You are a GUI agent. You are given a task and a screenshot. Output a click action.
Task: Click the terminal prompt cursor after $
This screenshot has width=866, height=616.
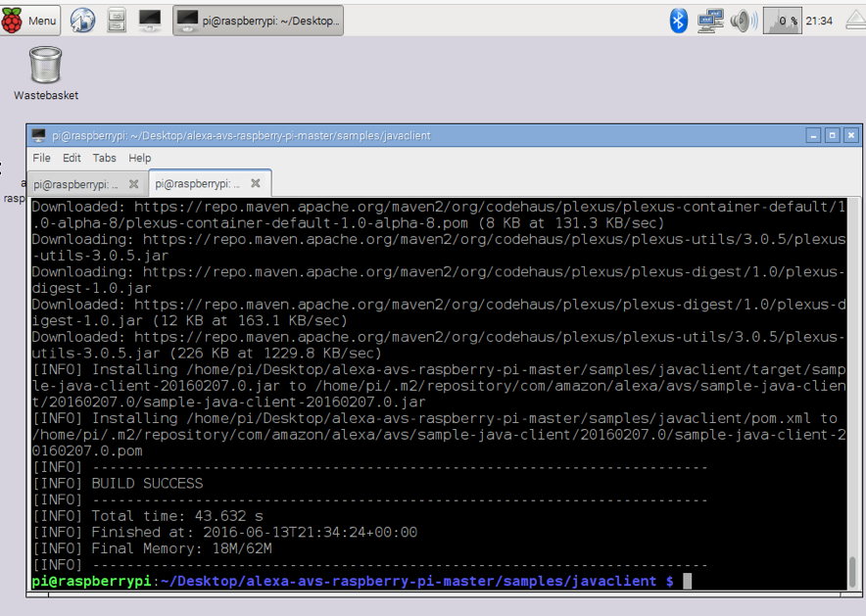click(687, 581)
